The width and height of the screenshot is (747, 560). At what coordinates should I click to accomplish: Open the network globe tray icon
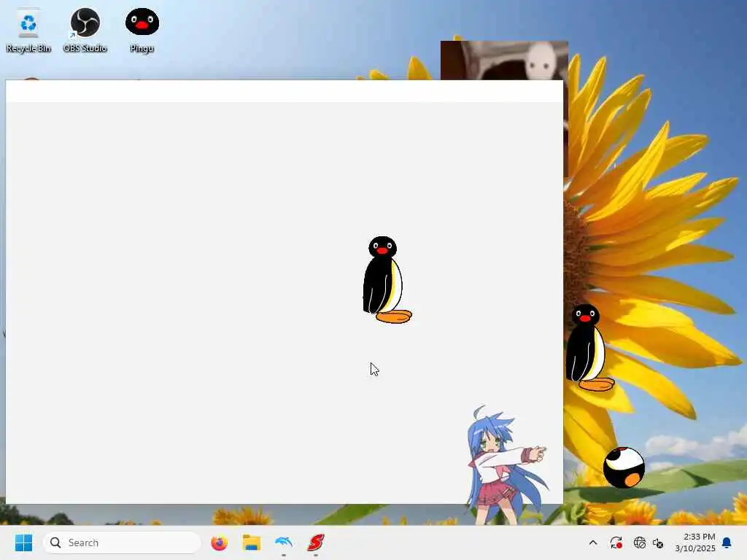[x=639, y=542]
